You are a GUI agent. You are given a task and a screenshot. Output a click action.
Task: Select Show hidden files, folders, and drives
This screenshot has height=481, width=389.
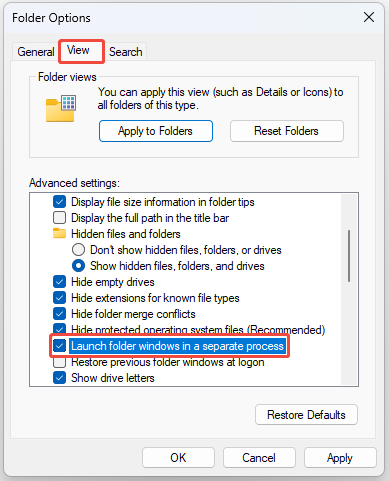click(78, 266)
